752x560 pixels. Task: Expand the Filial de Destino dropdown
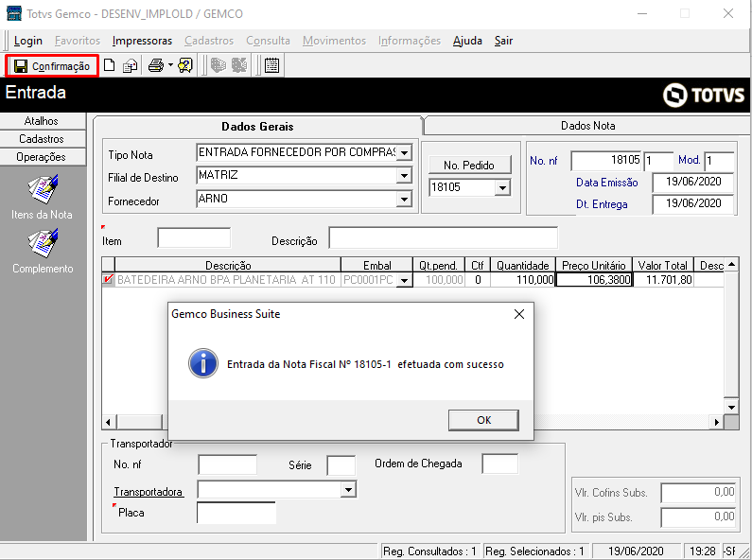pyautogui.click(x=404, y=176)
